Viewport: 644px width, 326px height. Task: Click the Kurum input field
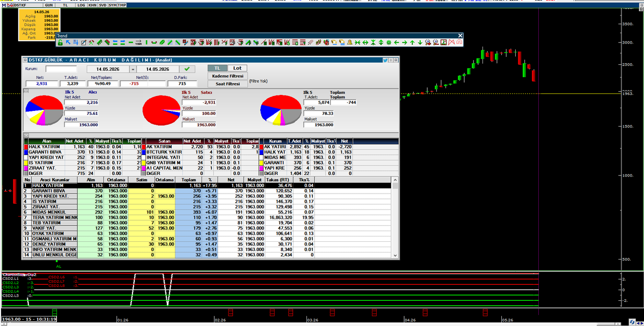coord(61,69)
